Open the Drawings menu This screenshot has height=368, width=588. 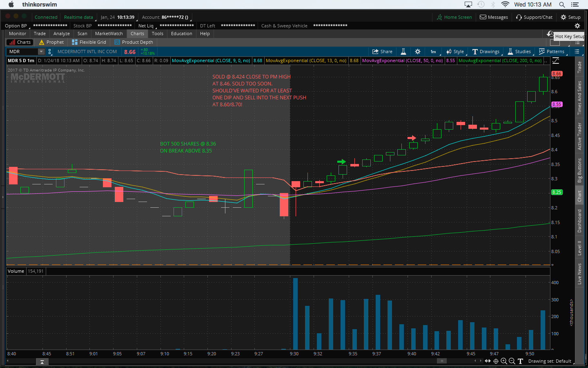click(486, 52)
